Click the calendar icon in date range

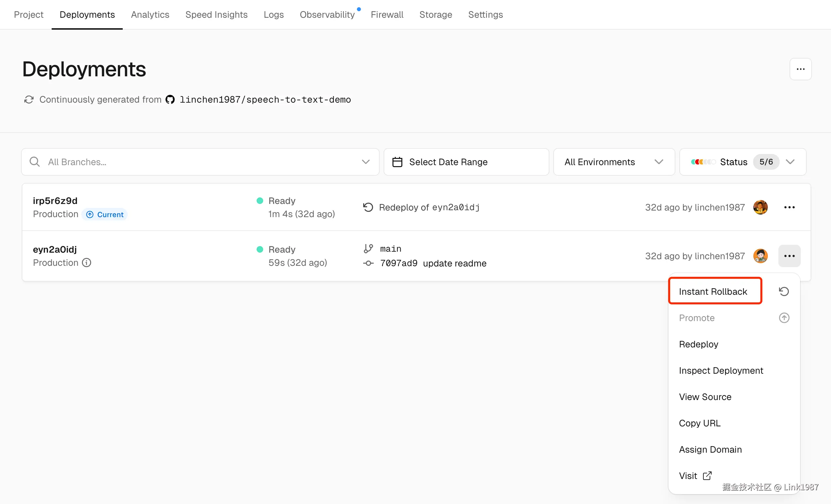[397, 162]
